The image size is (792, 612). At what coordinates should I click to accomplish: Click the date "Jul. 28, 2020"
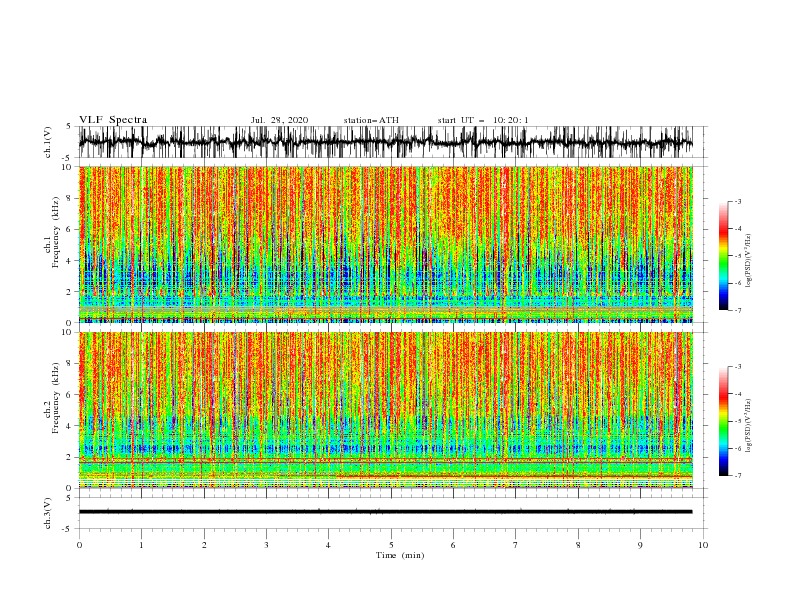pyautogui.click(x=279, y=120)
